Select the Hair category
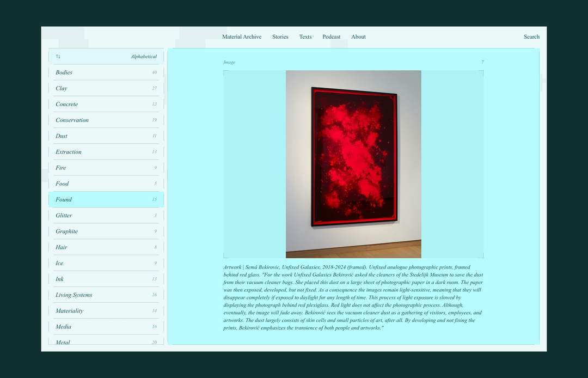The width and height of the screenshot is (588, 378). pos(106,247)
